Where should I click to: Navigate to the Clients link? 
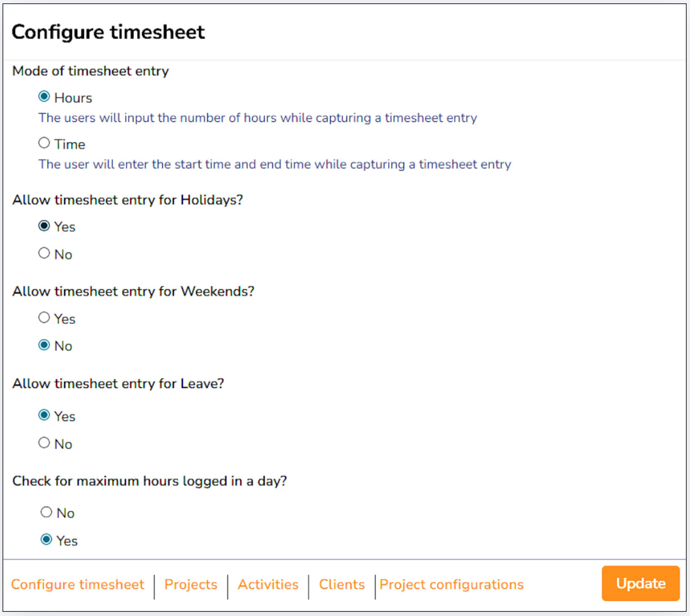point(342,585)
